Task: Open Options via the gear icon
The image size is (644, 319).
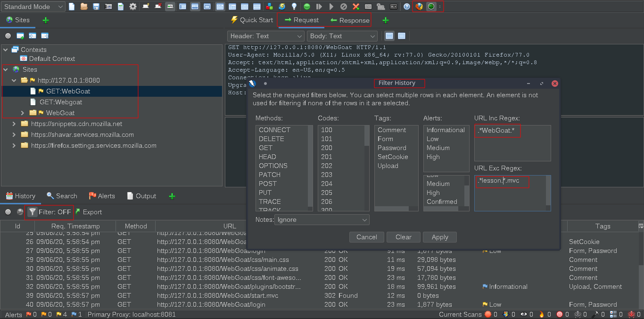Action: click(x=133, y=7)
